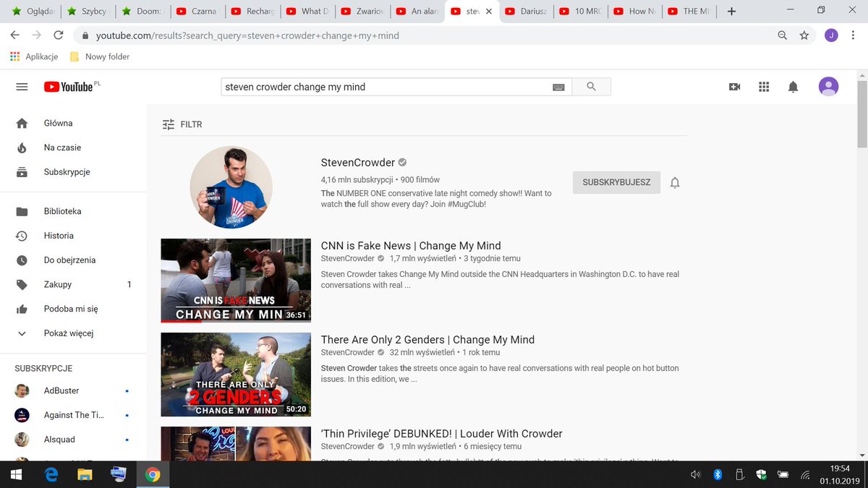Close the active 'stev' tab
868x488 pixels.
tap(489, 12)
